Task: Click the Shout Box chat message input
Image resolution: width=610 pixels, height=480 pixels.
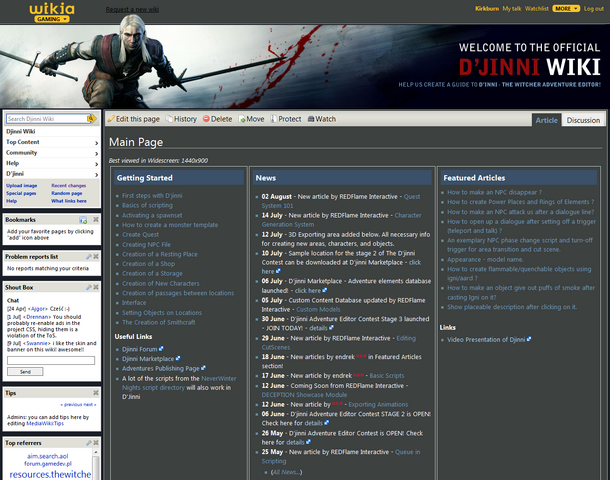Action: [x=51, y=361]
